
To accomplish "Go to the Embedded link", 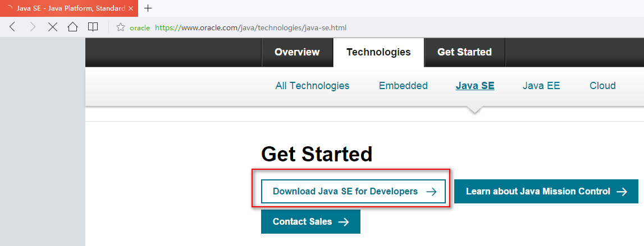I will tap(403, 86).
